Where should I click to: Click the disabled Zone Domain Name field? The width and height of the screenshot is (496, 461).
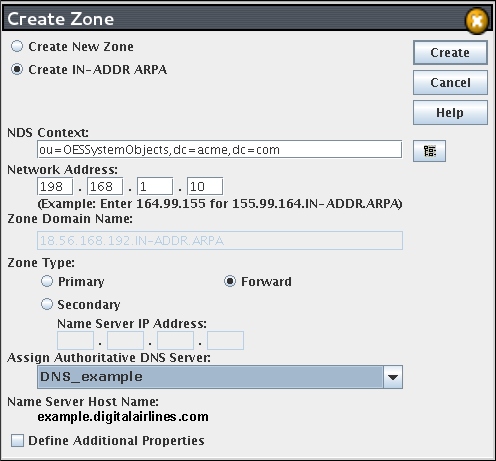point(220,240)
